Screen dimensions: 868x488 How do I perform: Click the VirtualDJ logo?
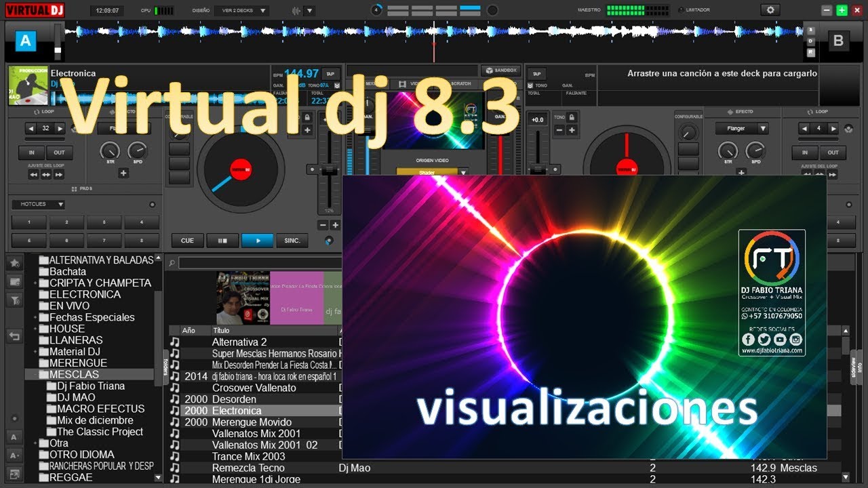coord(37,9)
